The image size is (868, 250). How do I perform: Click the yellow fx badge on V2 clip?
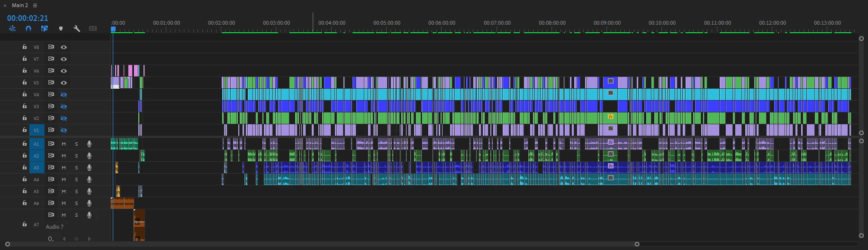pos(611,117)
